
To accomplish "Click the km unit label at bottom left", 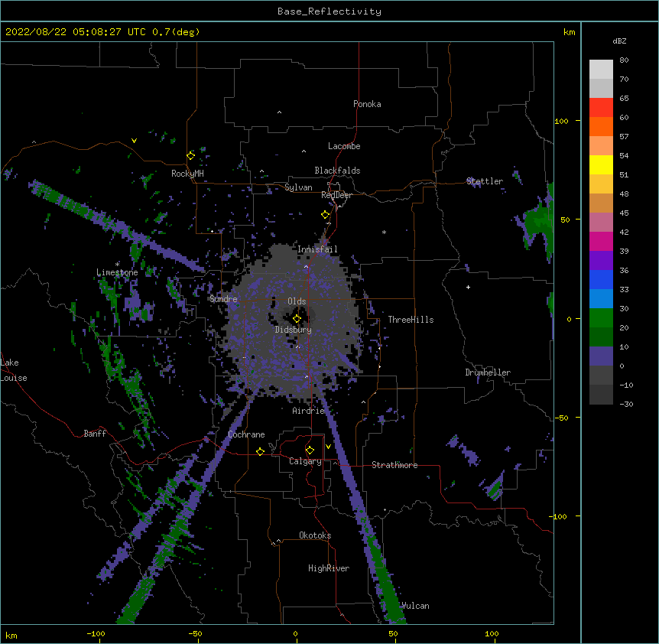I will click(x=11, y=636).
